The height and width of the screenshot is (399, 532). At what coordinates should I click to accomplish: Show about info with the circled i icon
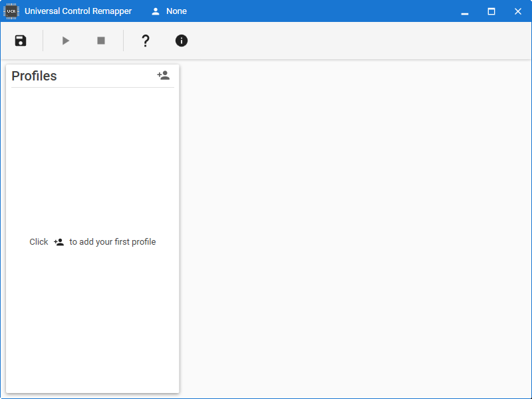tap(182, 41)
